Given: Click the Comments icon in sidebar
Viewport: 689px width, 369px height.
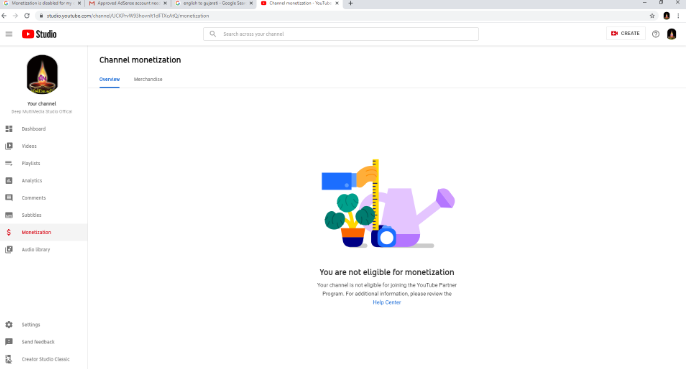Looking at the screenshot, I should pos(9,198).
